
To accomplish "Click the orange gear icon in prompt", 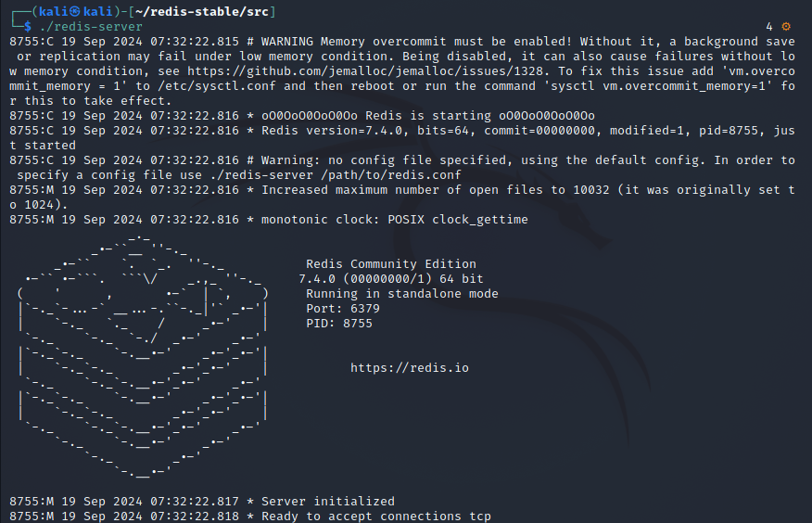I will pos(786,26).
